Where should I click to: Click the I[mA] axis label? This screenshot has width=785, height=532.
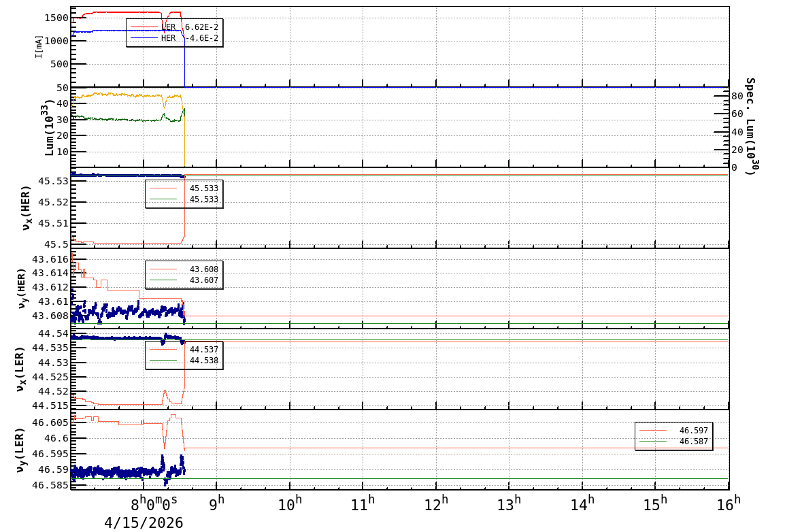(x=39, y=46)
